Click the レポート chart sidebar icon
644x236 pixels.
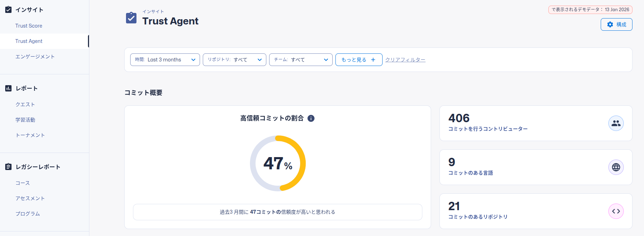click(x=8, y=88)
